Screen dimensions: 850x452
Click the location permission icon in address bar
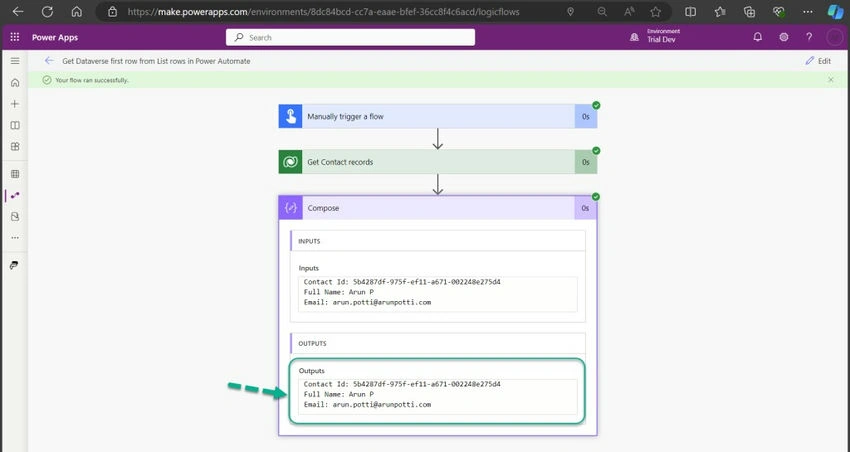(570, 11)
